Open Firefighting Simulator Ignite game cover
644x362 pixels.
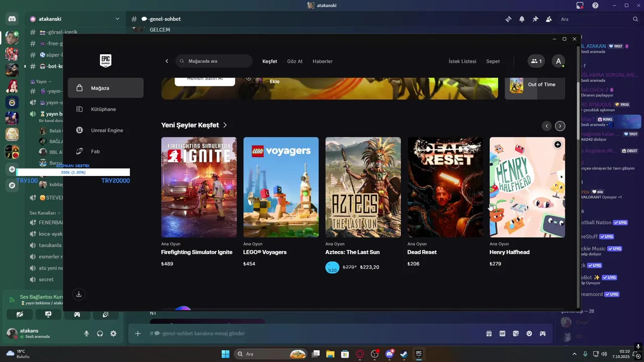point(199,187)
